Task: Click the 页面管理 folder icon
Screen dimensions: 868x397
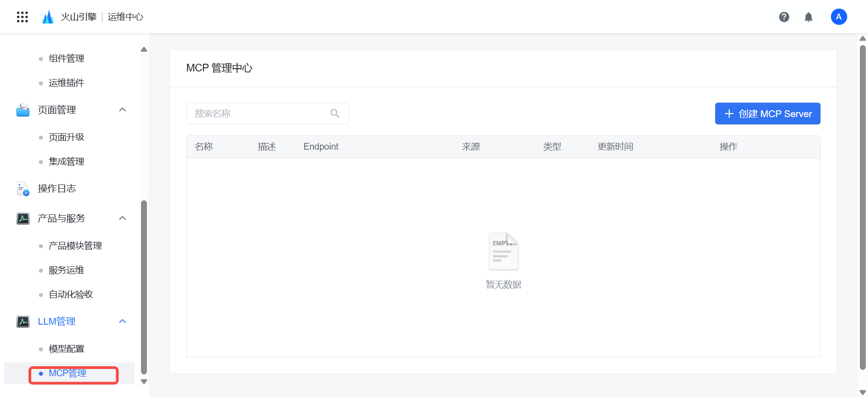Action: [23, 110]
